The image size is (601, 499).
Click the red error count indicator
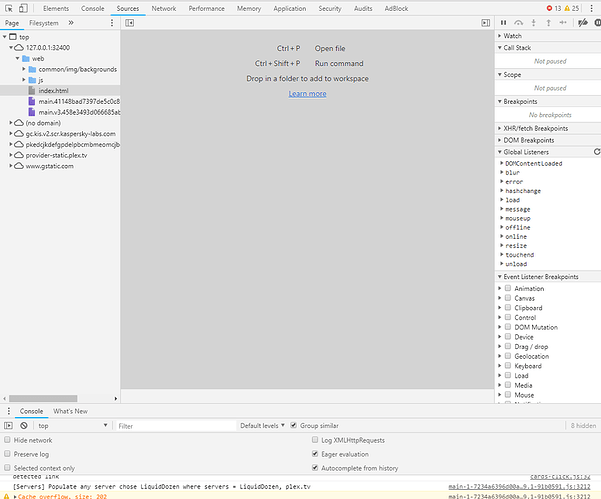tap(553, 8)
